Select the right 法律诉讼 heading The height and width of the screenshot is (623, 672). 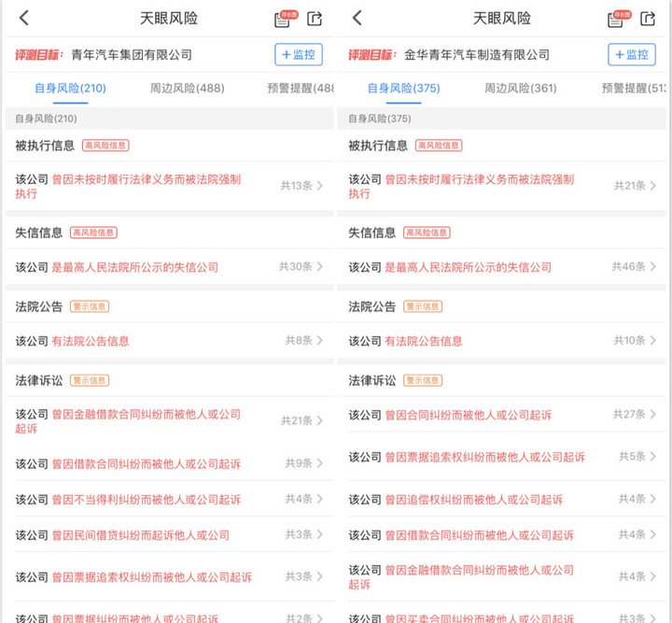click(372, 380)
